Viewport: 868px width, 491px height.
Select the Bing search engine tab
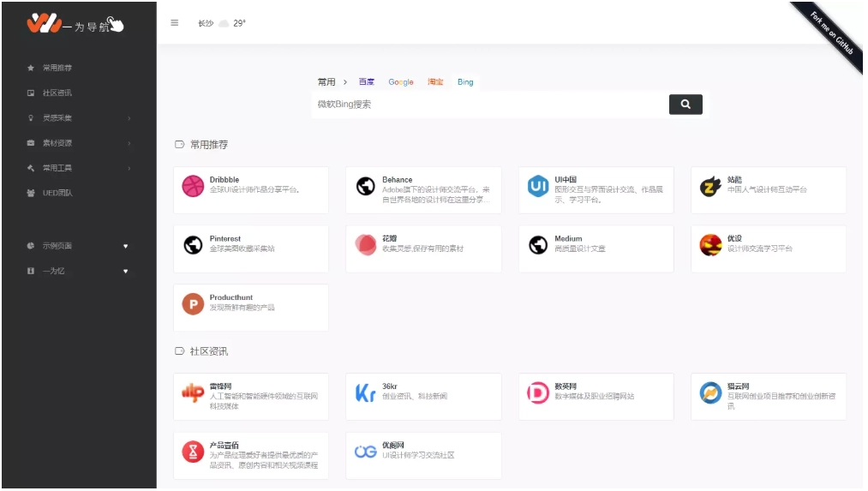pyautogui.click(x=465, y=82)
